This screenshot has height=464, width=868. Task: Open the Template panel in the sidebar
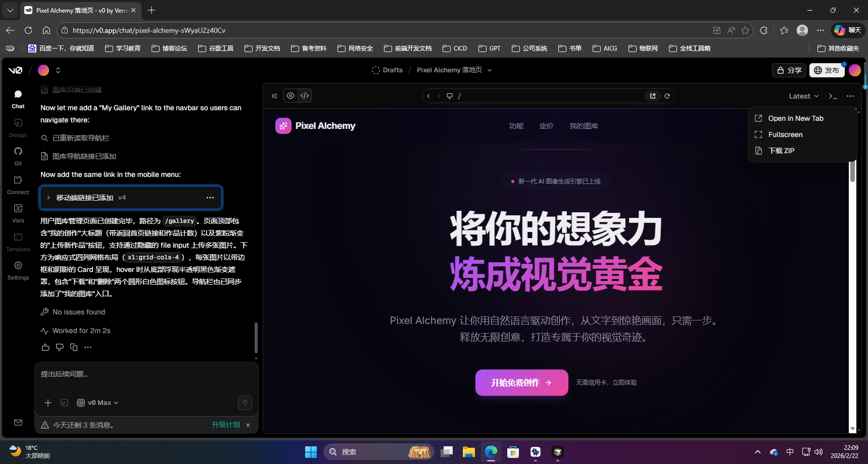[x=18, y=242]
